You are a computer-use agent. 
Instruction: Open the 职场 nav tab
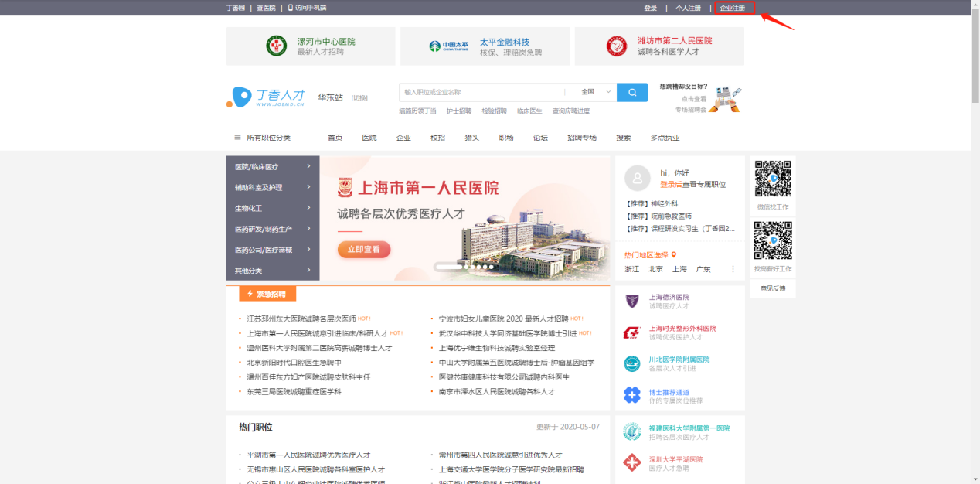point(506,138)
